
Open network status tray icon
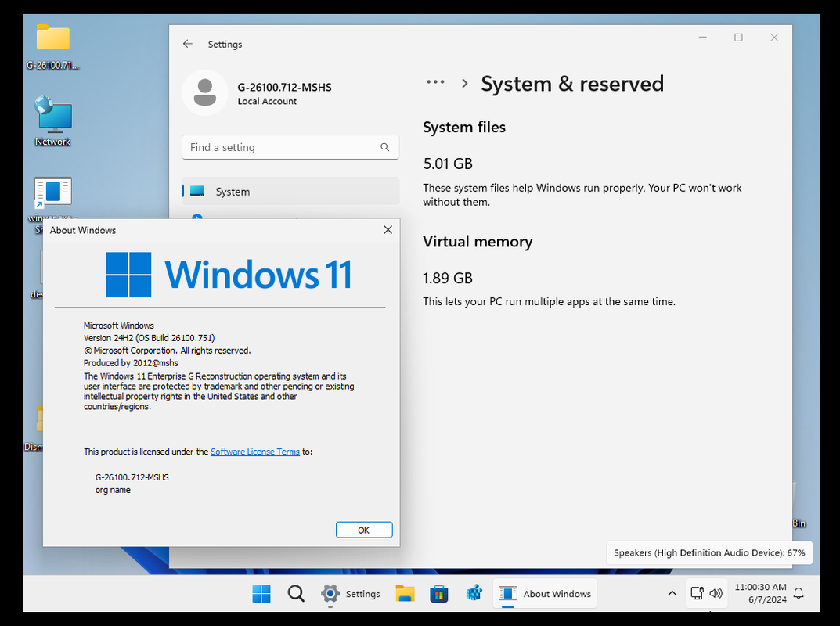click(697, 593)
